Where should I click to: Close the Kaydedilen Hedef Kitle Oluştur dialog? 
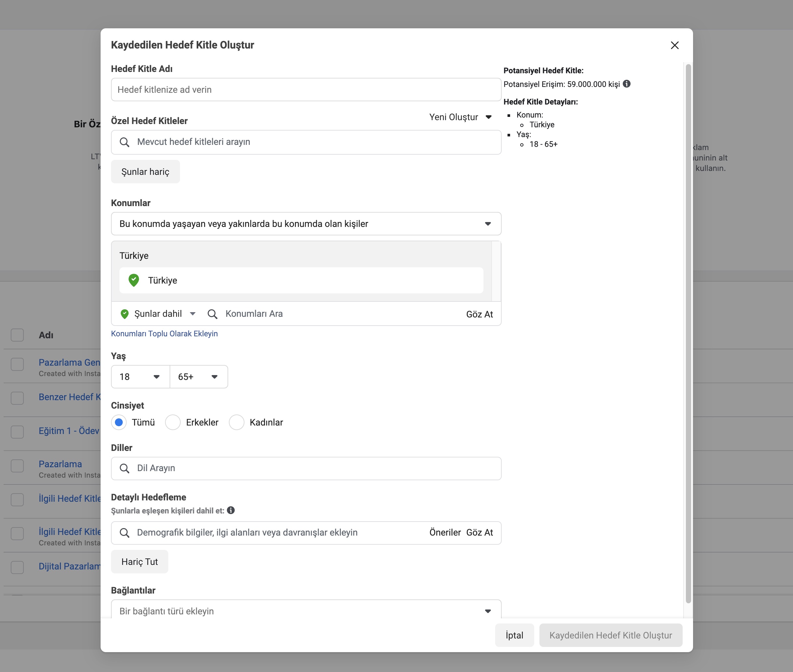click(675, 45)
